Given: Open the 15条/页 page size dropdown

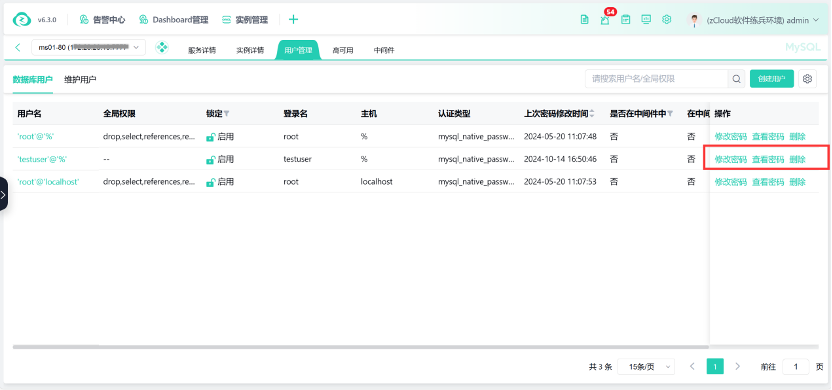Looking at the screenshot, I should coord(646,367).
